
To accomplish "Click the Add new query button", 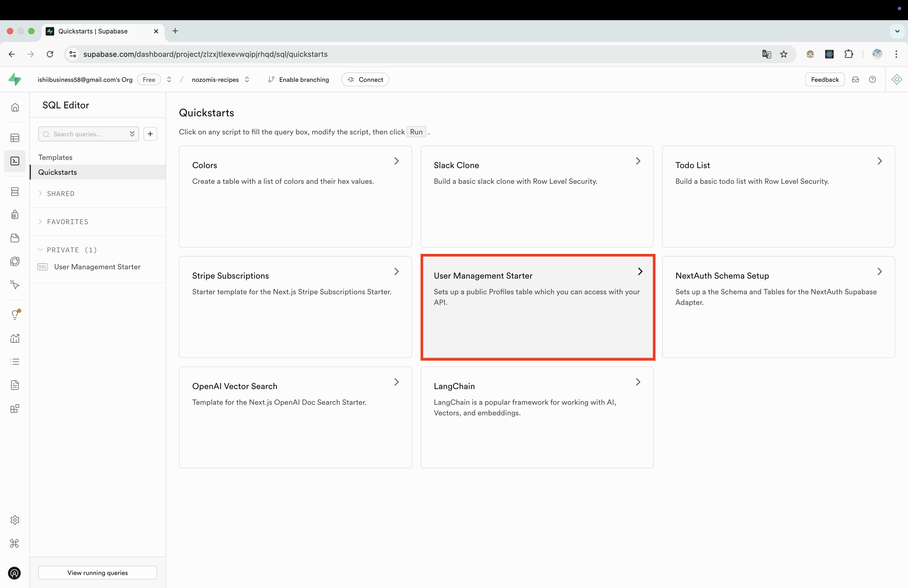I will tap(150, 134).
